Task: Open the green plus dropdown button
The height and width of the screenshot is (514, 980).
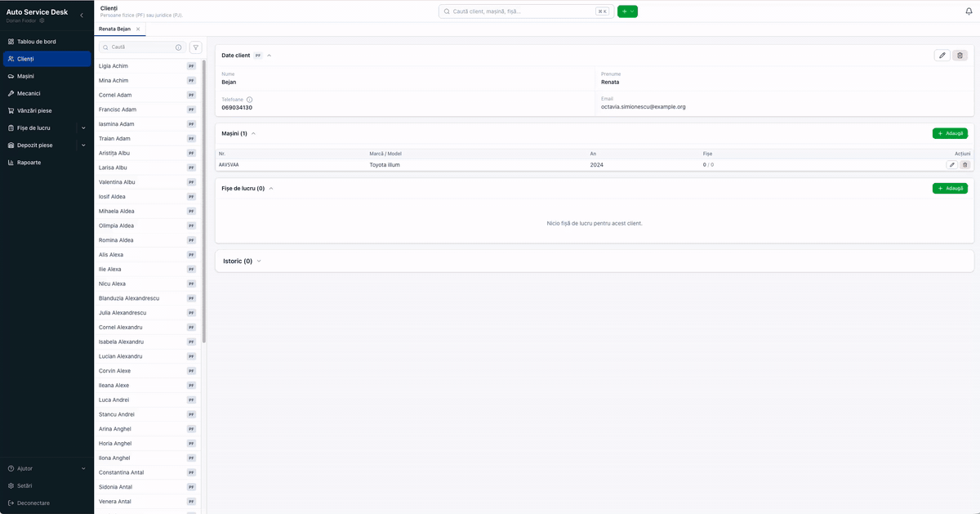Action: [627, 11]
